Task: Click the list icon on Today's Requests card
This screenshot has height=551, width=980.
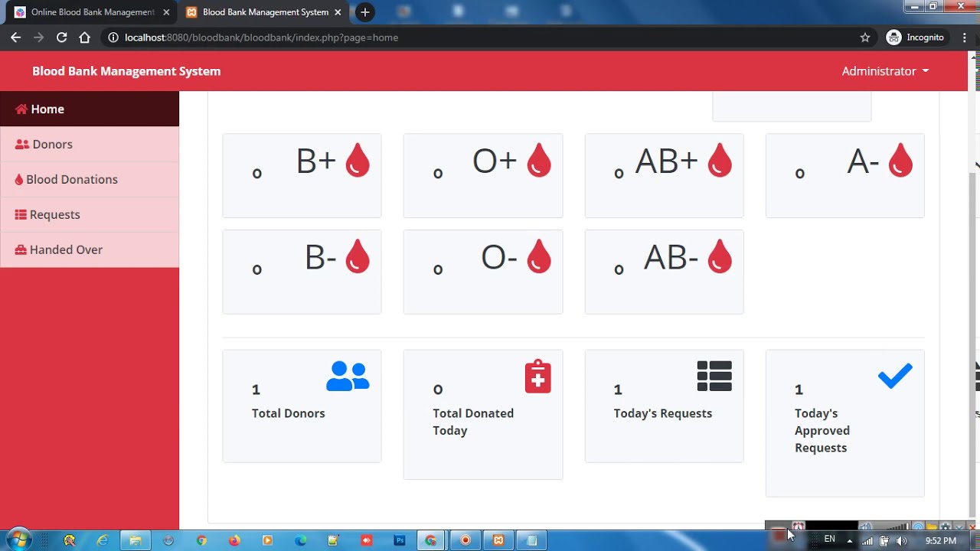Action: click(714, 377)
